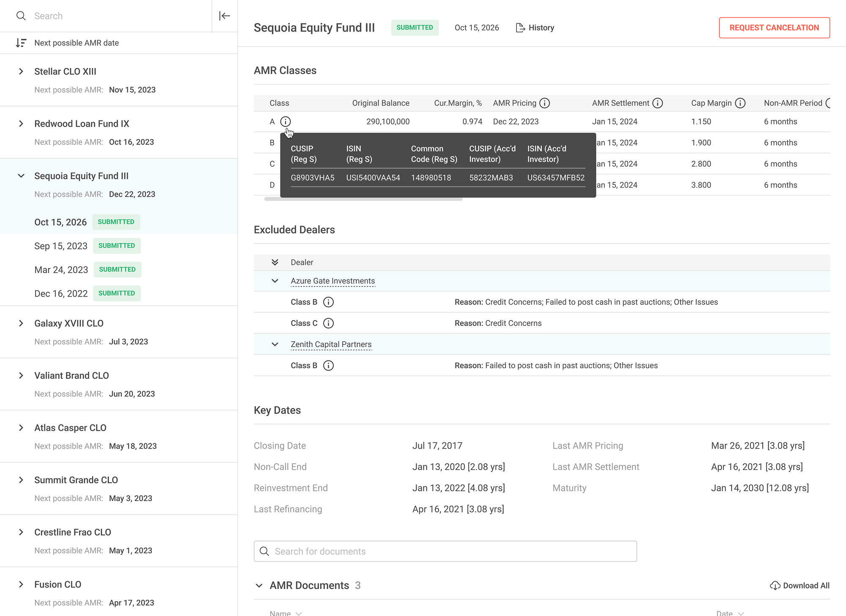
Task: Click REQUEST CANCELATION button
Action: tap(775, 27)
